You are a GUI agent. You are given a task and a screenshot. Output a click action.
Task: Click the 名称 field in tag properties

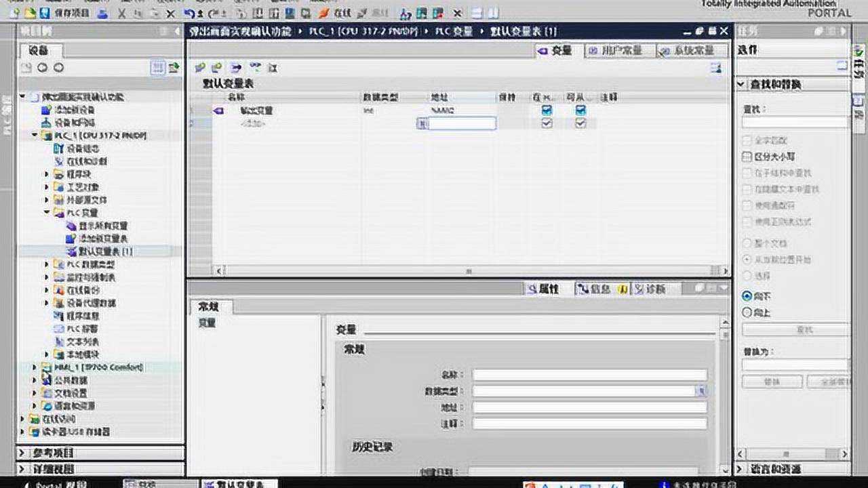pyautogui.click(x=587, y=373)
